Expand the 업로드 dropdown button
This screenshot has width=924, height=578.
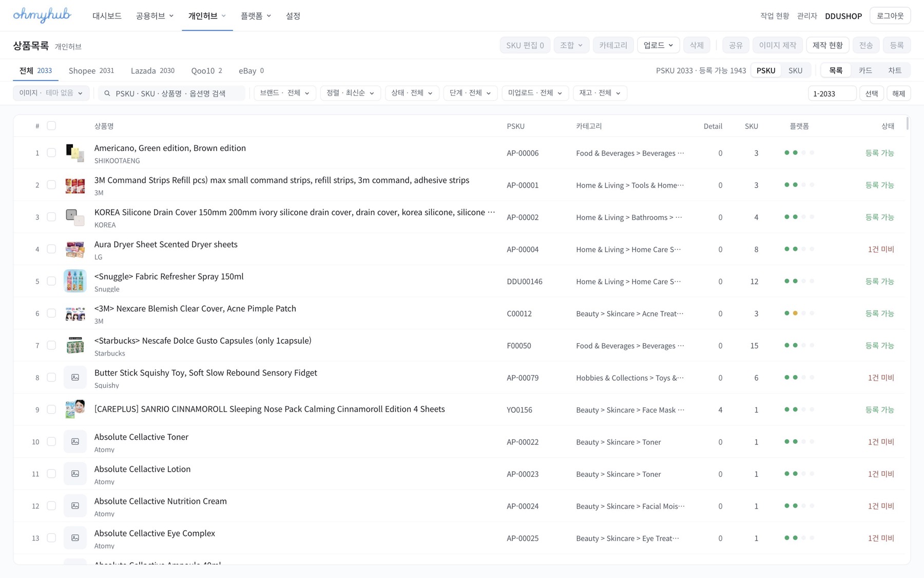click(658, 45)
